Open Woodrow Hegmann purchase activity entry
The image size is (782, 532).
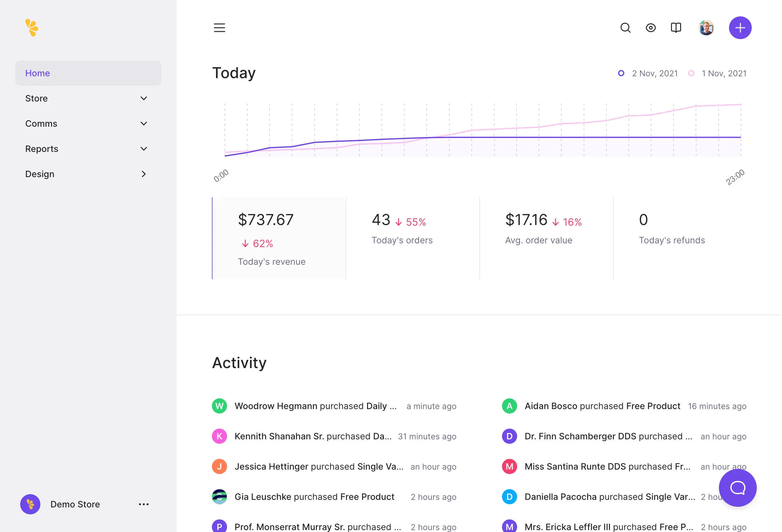315,406
